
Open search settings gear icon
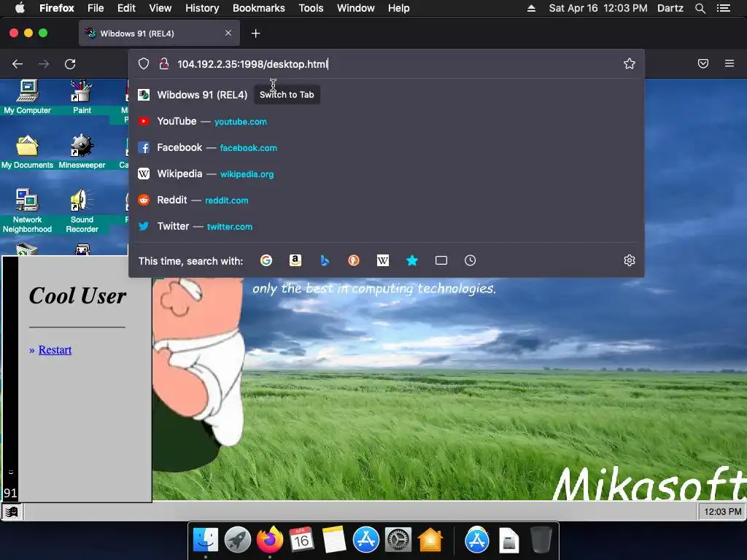[630, 260]
